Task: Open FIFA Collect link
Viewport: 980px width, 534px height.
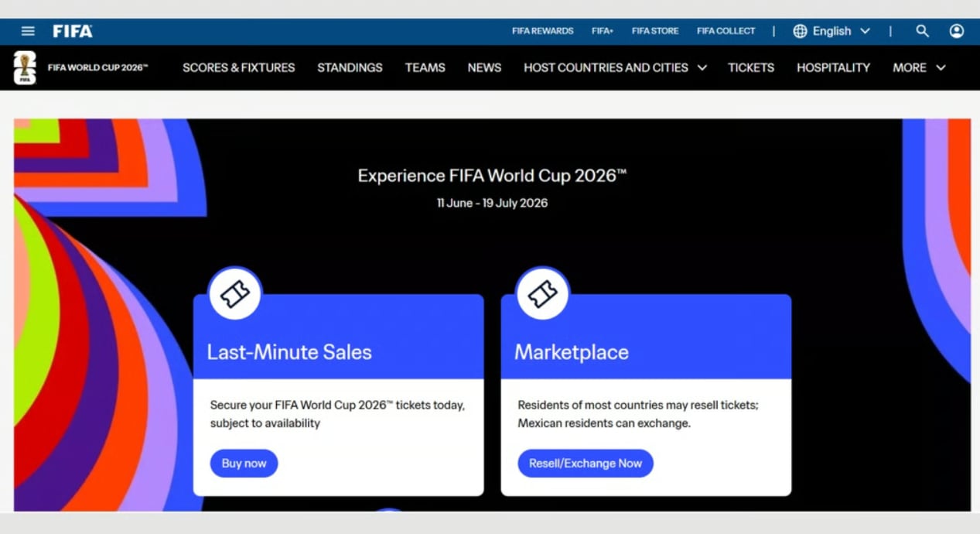Action: tap(726, 31)
